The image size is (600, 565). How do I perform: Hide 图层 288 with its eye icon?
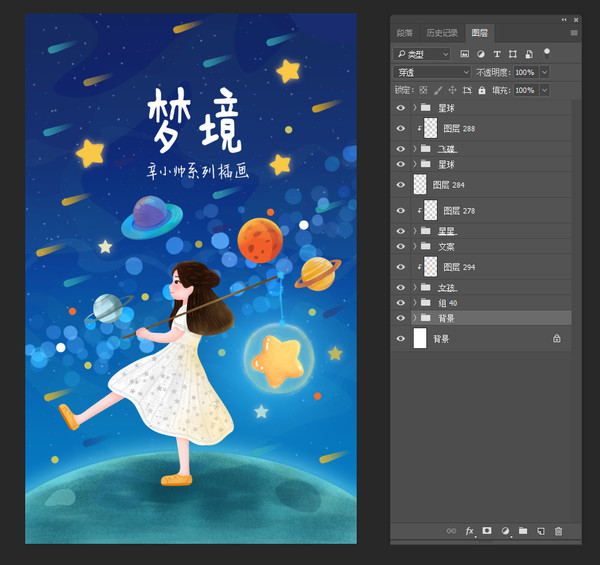(x=401, y=128)
